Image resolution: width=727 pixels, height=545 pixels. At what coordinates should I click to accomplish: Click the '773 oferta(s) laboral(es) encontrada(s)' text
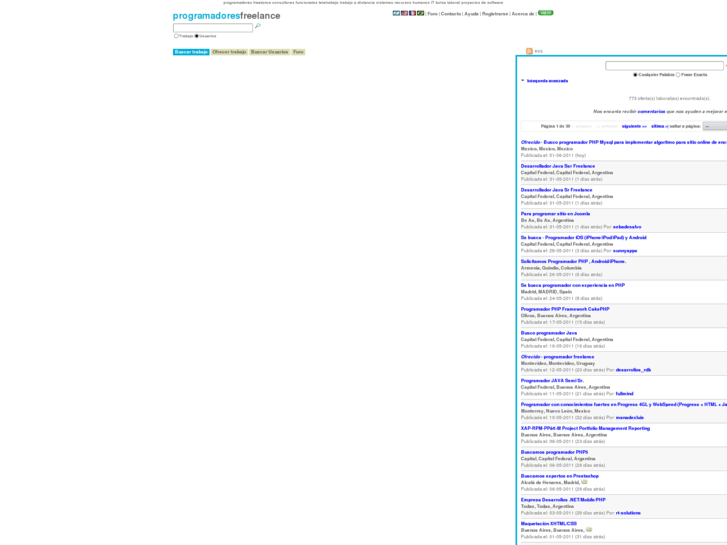[x=669, y=98]
